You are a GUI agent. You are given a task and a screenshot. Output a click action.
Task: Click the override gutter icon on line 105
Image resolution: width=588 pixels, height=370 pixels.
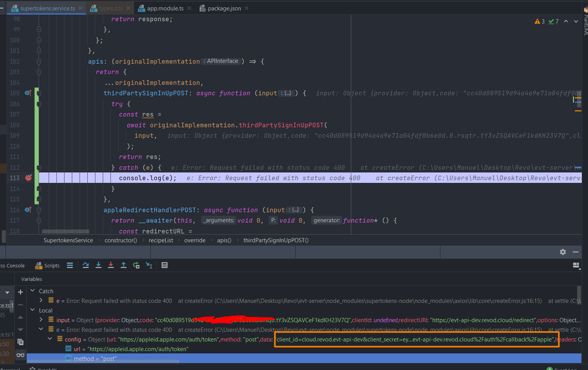click(28, 93)
